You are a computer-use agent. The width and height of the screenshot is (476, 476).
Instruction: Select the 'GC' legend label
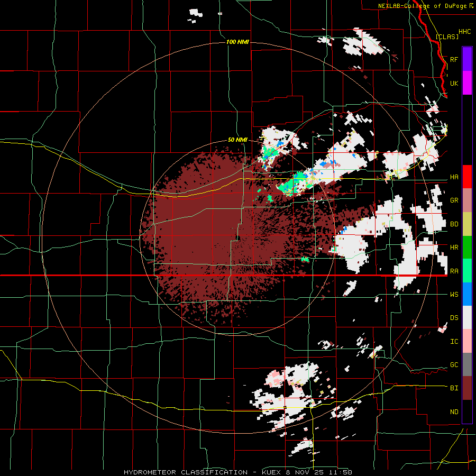pos(454,365)
